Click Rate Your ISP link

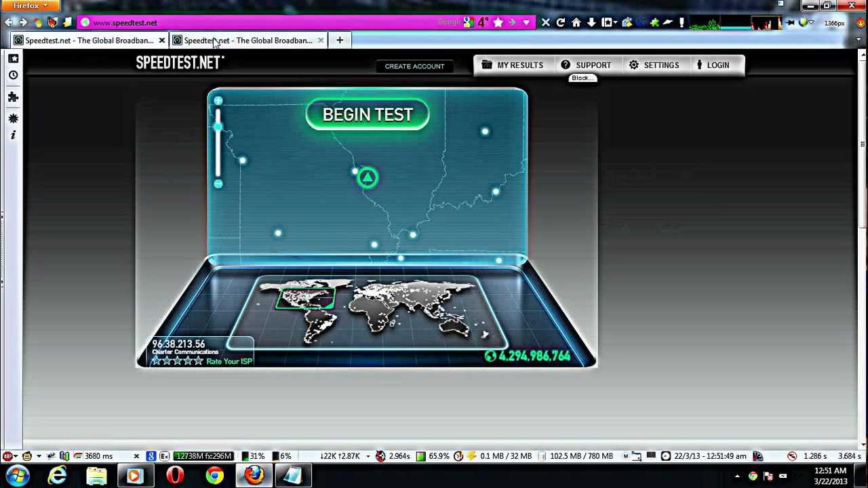(229, 361)
